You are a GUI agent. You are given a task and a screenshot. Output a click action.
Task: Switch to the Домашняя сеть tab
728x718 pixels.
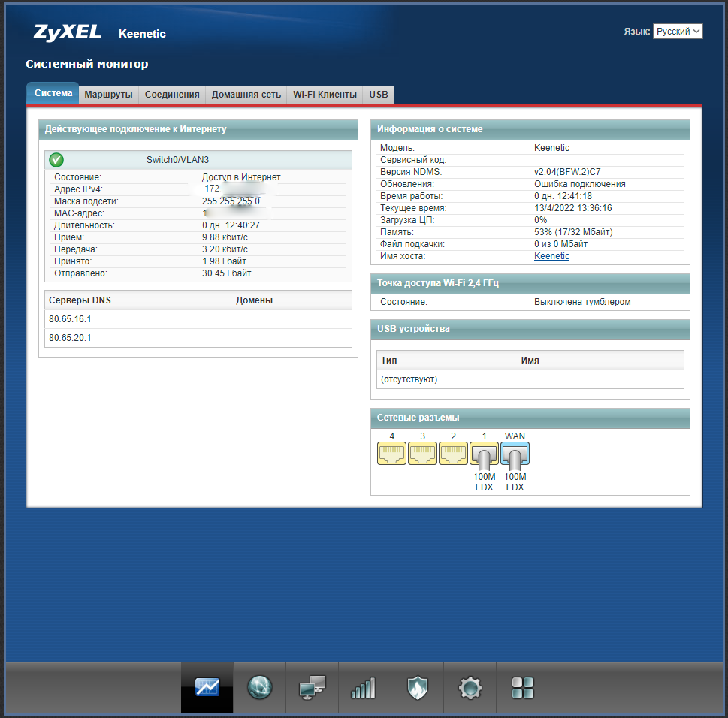246,95
